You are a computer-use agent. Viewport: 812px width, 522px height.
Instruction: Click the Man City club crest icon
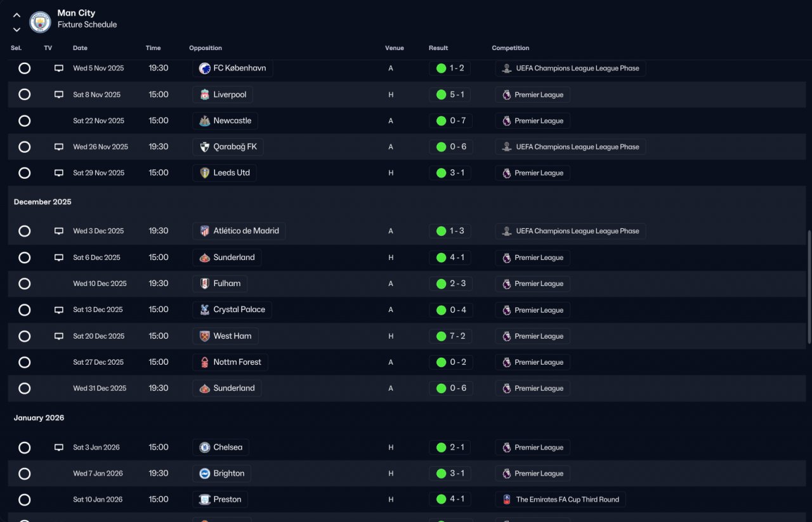click(x=41, y=22)
